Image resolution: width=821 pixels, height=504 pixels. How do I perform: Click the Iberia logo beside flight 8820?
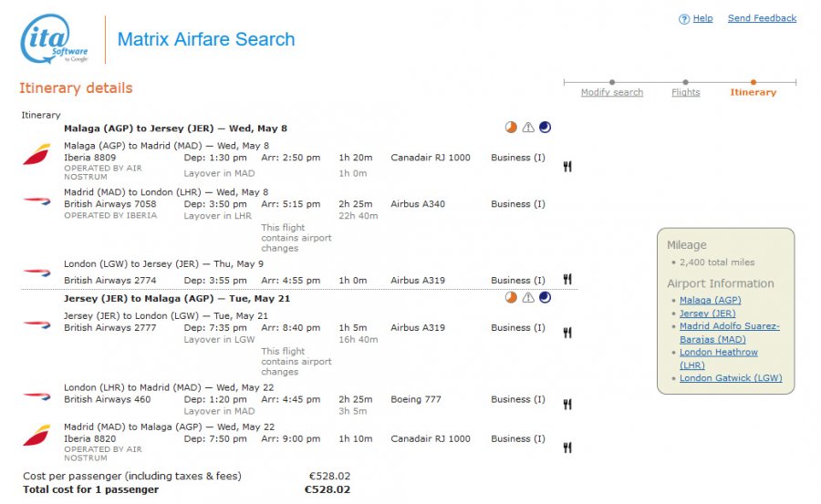coord(36,437)
